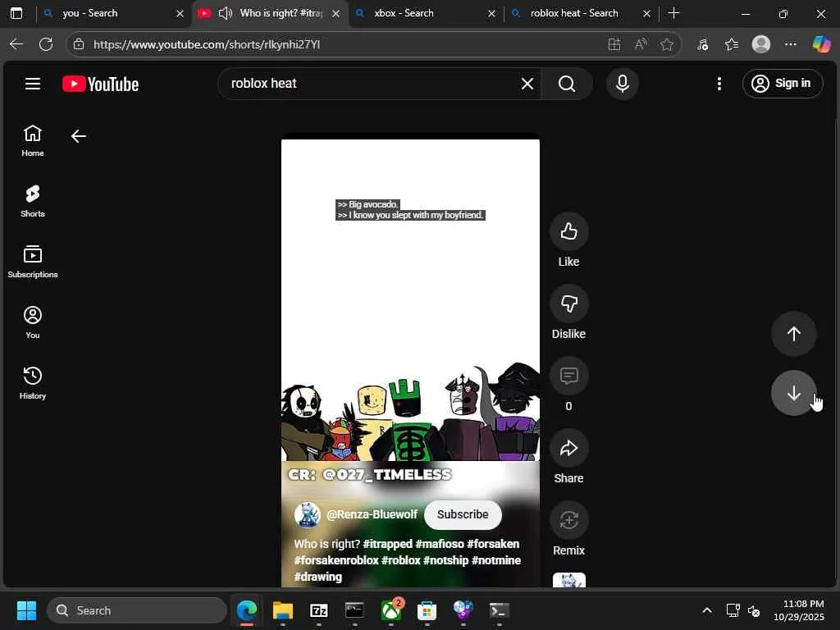Click the YouTube search input field
840x630 pixels.
click(372, 84)
